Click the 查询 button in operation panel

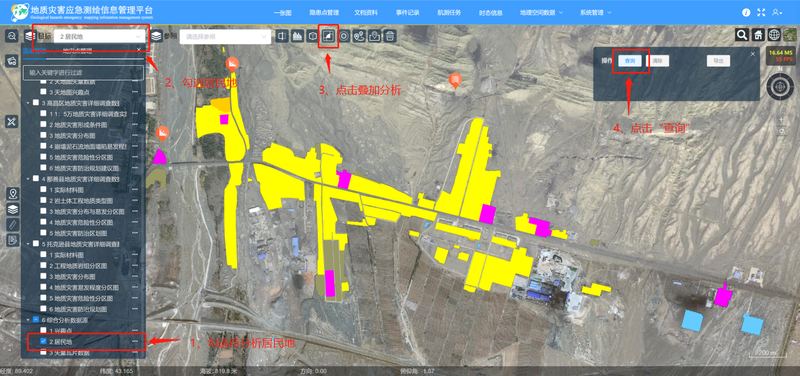630,61
